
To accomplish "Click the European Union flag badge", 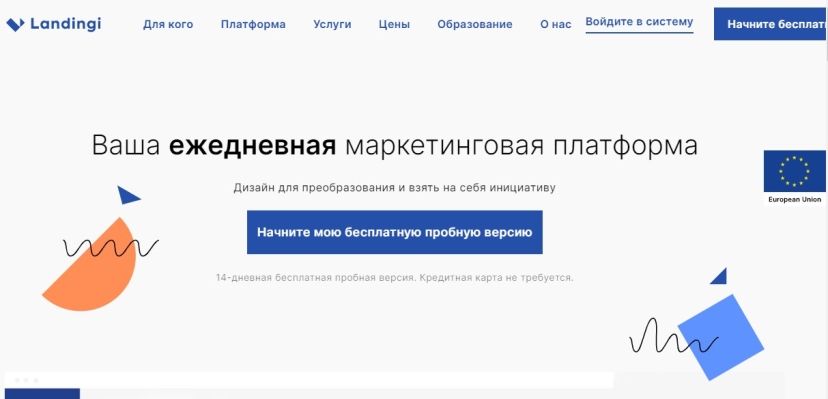I will point(795,178).
